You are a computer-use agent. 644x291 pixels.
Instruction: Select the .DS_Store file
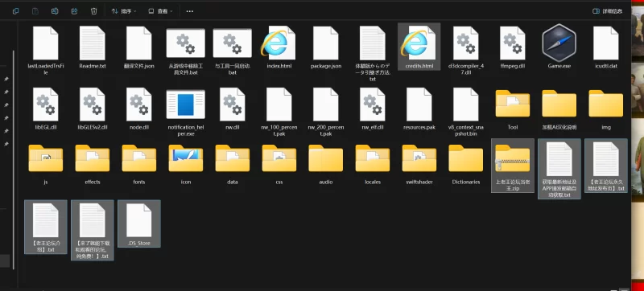[x=138, y=223]
